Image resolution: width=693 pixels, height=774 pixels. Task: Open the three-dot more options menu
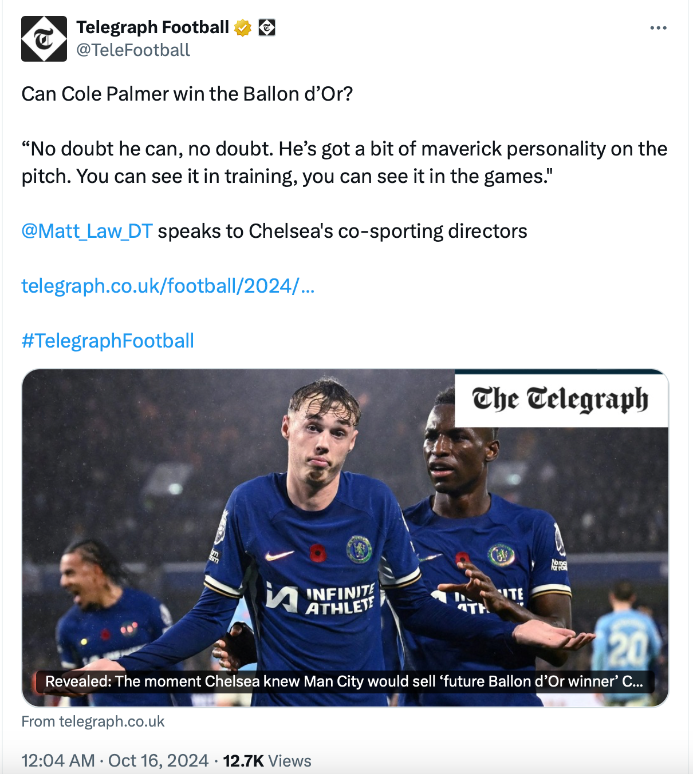point(658,28)
